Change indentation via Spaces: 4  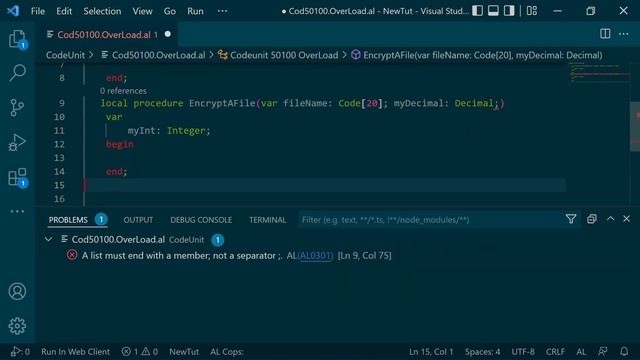pyautogui.click(x=482, y=351)
